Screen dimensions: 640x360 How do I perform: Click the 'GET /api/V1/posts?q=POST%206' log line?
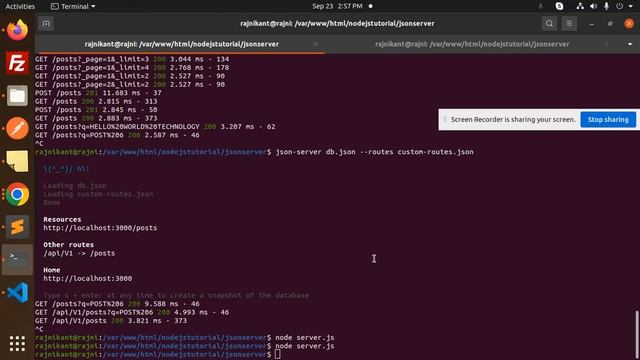click(x=132, y=312)
